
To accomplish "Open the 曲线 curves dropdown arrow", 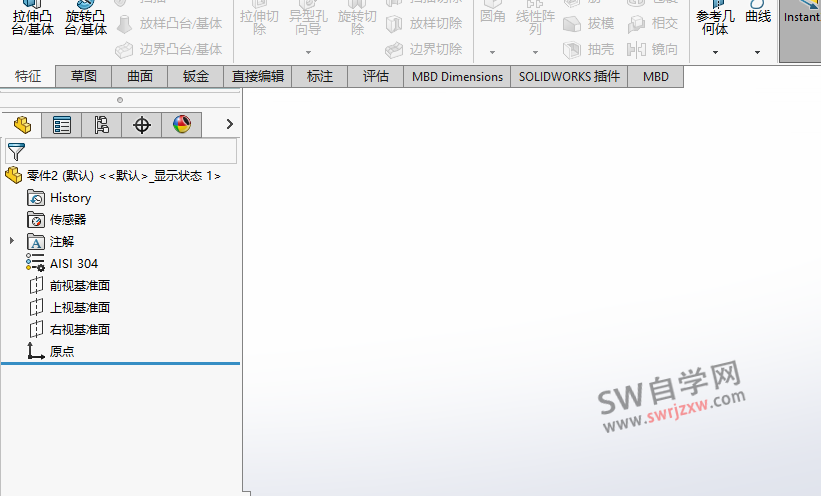I will pos(757,52).
